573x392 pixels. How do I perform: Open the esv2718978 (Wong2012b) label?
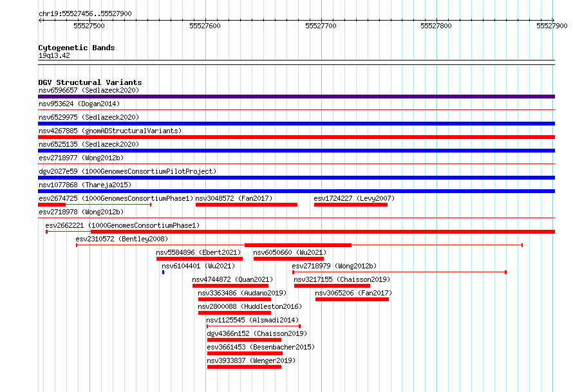pyautogui.click(x=81, y=212)
